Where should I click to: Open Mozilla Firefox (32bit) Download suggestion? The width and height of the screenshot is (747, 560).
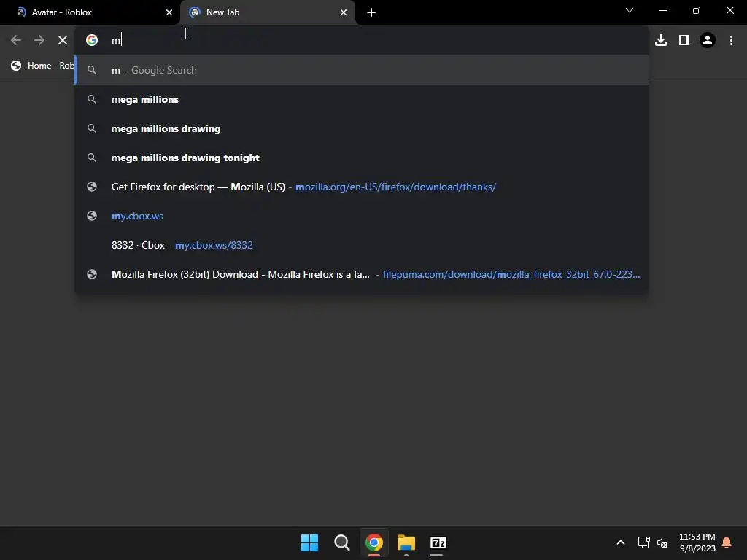[362, 274]
